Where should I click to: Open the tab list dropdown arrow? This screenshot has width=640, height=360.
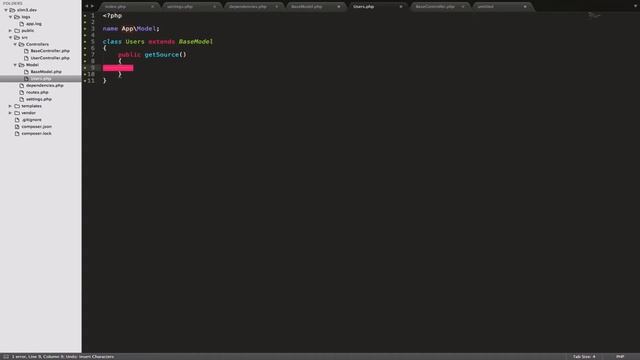point(636,6)
